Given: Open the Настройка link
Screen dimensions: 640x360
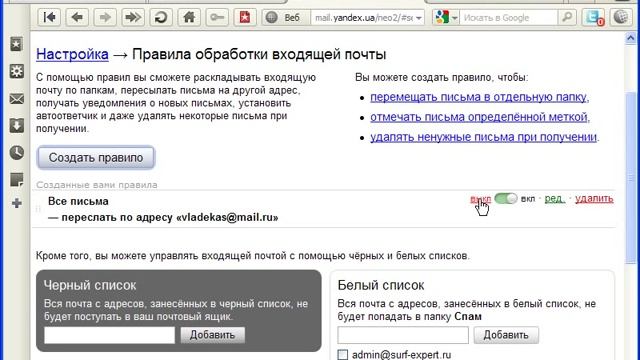Looking at the screenshot, I should click(x=72, y=54).
